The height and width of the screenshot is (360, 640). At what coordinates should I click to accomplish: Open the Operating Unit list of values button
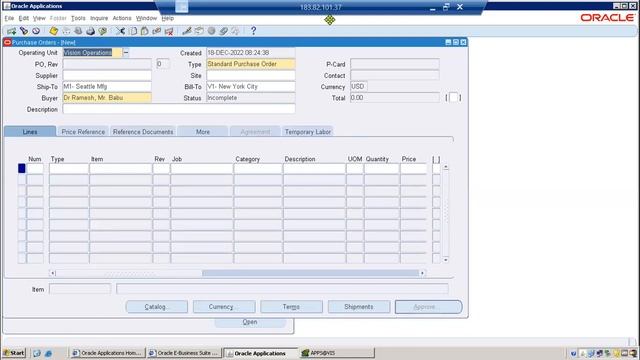tap(126, 52)
